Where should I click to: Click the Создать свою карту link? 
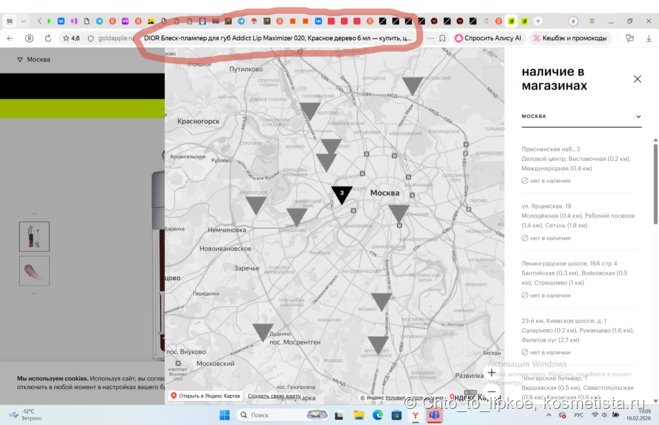click(x=273, y=396)
